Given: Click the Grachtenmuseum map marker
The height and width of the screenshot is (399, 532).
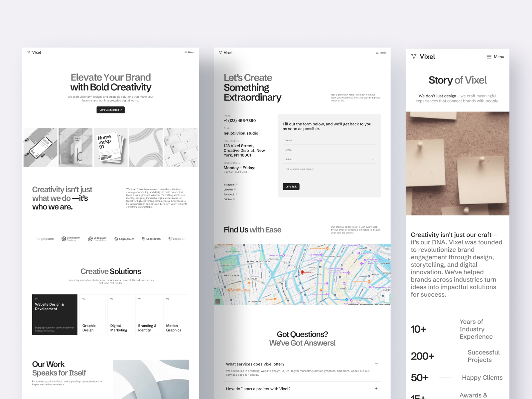Looking at the screenshot, I should [x=327, y=294].
